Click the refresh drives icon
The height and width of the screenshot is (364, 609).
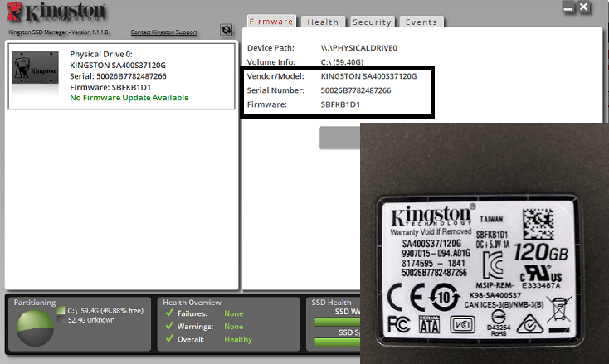pos(226,30)
